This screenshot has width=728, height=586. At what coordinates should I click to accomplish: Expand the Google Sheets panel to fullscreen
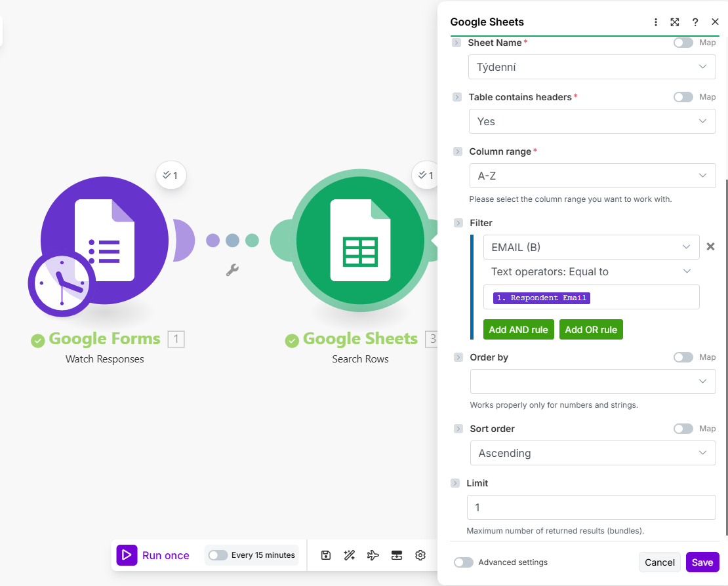pos(675,22)
